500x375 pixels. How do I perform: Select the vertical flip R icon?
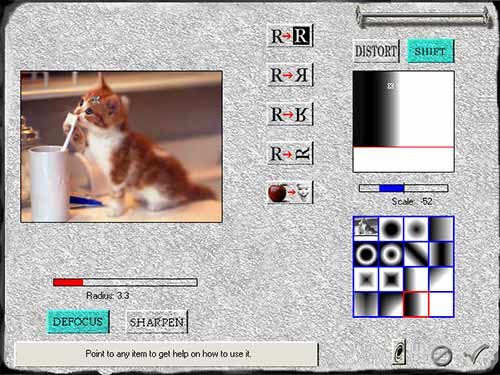[x=290, y=114]
